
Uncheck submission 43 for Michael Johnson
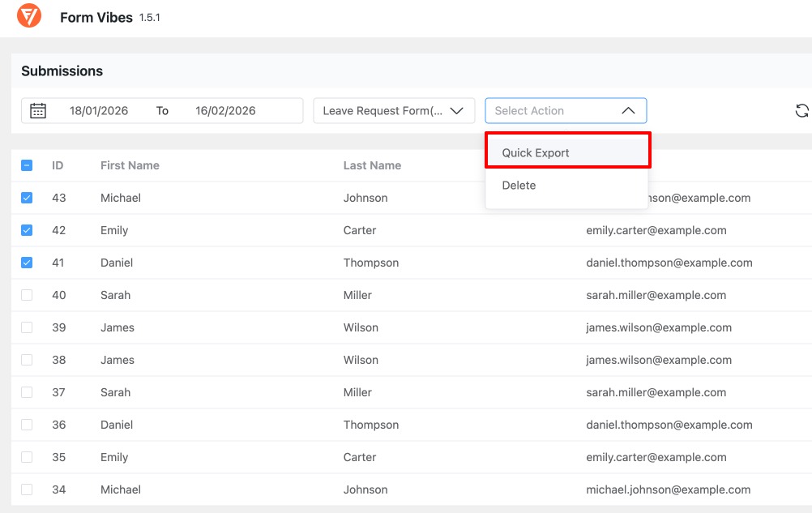(x=27, y=198)
